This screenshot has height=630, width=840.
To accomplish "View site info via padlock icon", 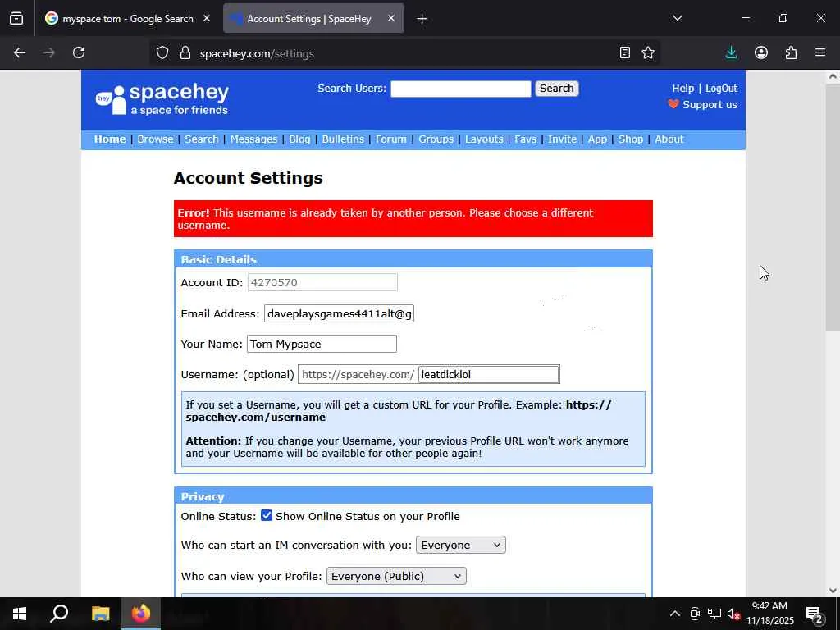I will click(185, 52).
